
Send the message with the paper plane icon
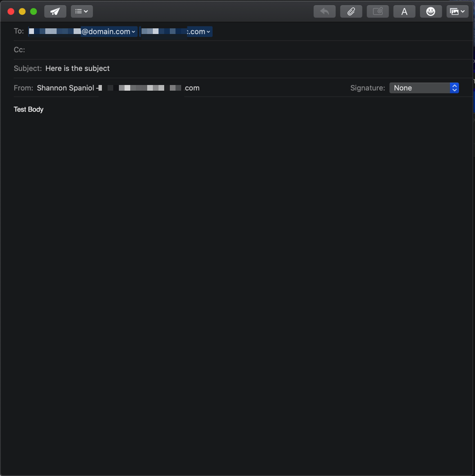54,11
